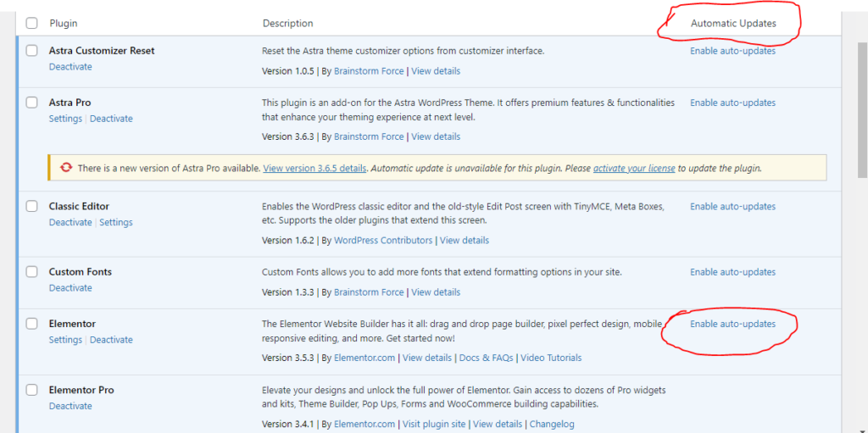Enable auto-updates for Elementor
This screenshot has width=868, height=433.
pos(733,324)
